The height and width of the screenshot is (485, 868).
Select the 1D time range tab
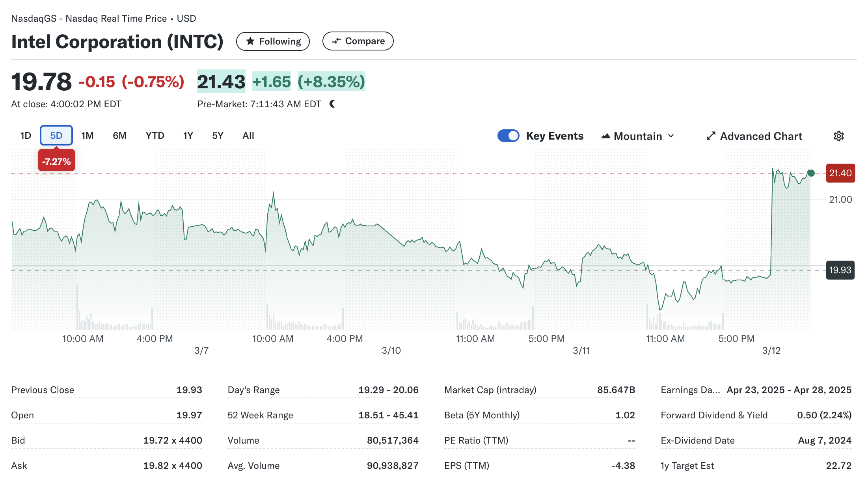tap(26, 136)
